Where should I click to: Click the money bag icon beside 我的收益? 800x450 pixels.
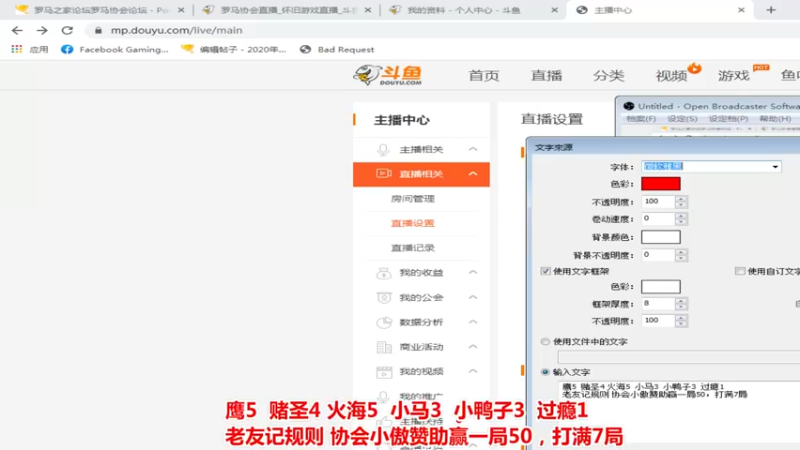pyautogui.click(x=384, y=273)
